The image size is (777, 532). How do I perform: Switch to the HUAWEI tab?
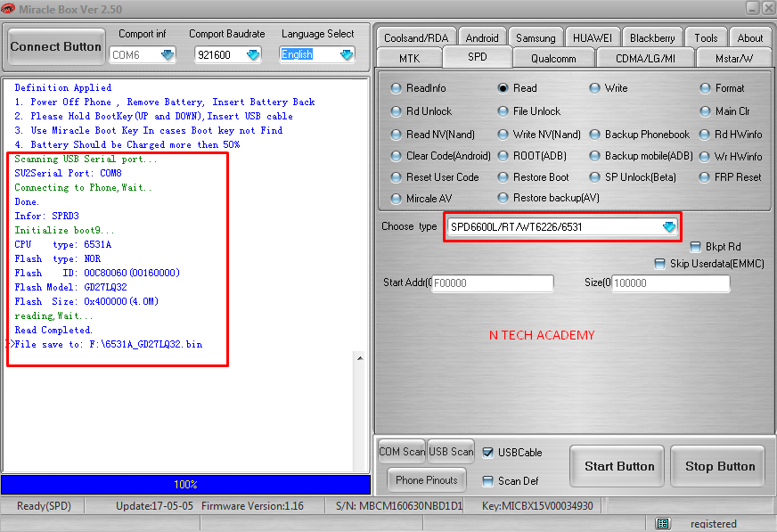[x=593, y=38]
